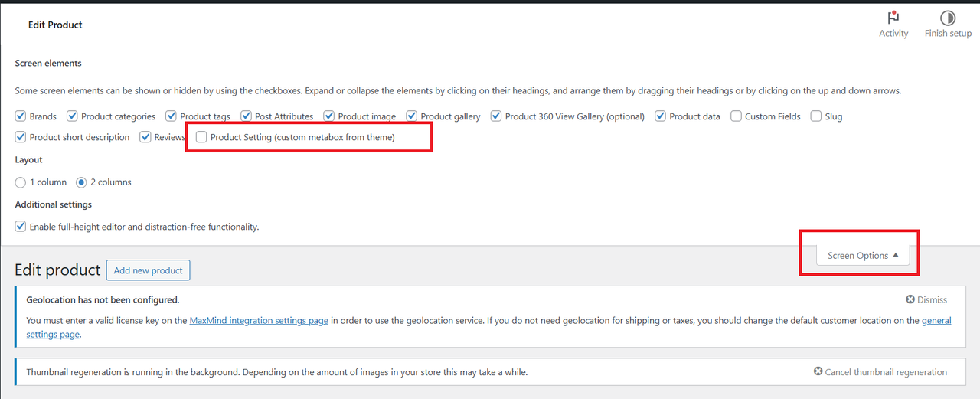Open the Activity panel flag icon
Image resolution: width=980 pixels, height=399 pixels.
893,18
